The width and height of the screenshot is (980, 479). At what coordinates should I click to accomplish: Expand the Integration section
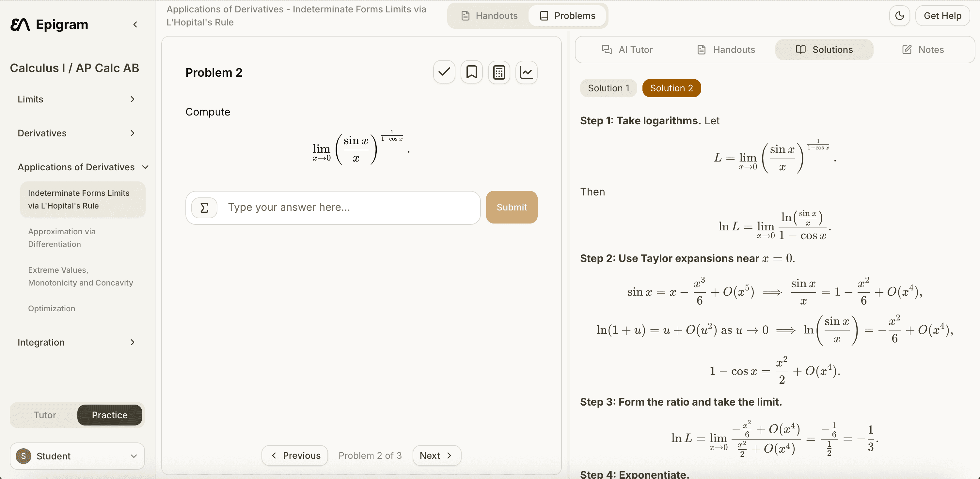click(76, 342)
